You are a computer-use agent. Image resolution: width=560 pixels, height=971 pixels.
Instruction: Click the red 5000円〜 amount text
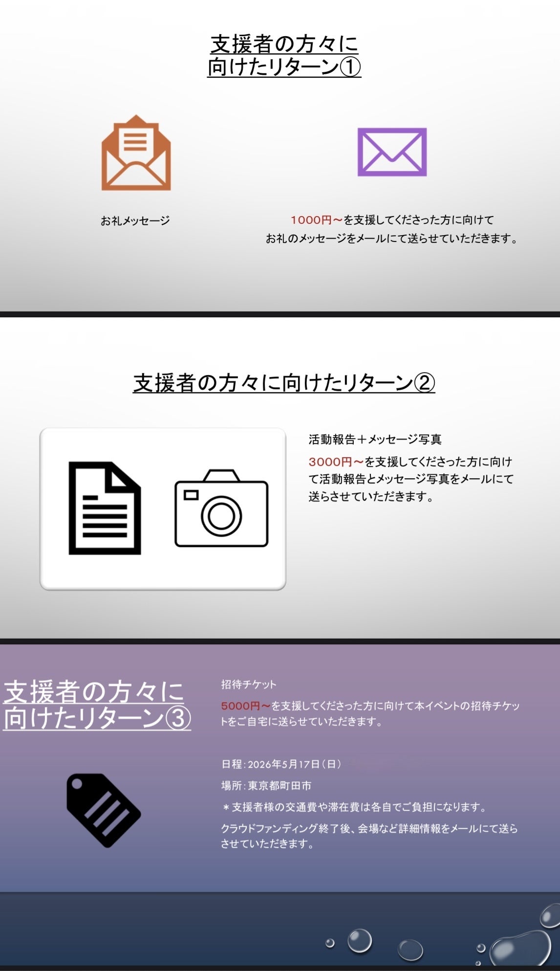pyautogui.click(x=246, y=706)
